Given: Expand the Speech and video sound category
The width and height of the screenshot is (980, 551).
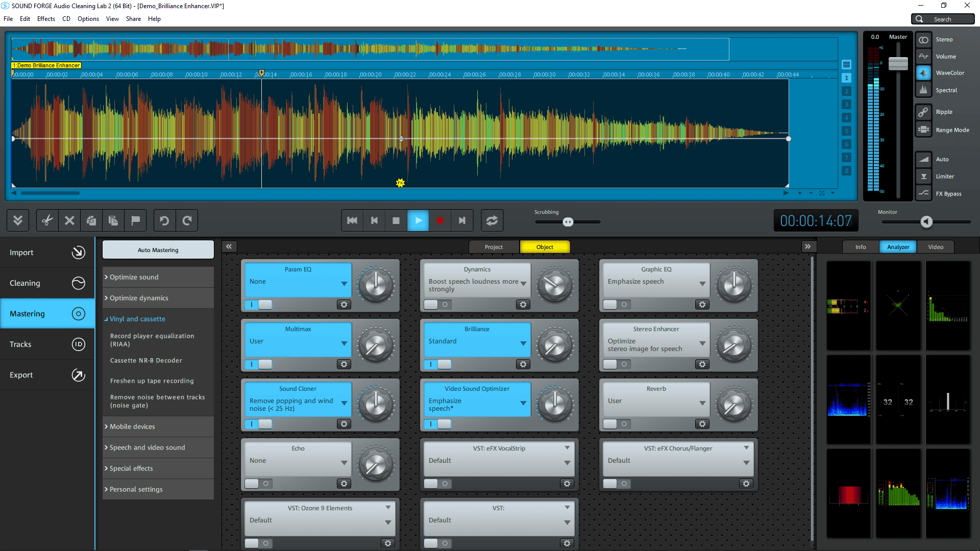Looking at the screenshot, I should (x=158, y=447).
